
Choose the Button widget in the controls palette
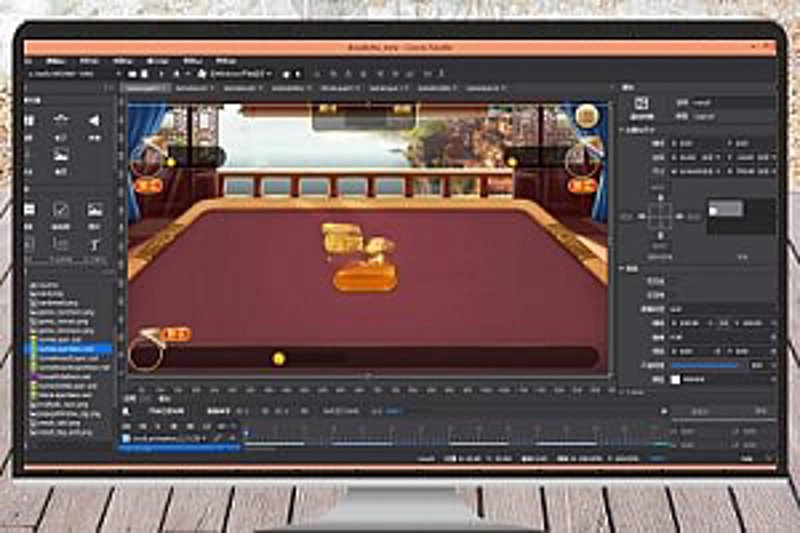pyautogui.click(x=29, y=210)
